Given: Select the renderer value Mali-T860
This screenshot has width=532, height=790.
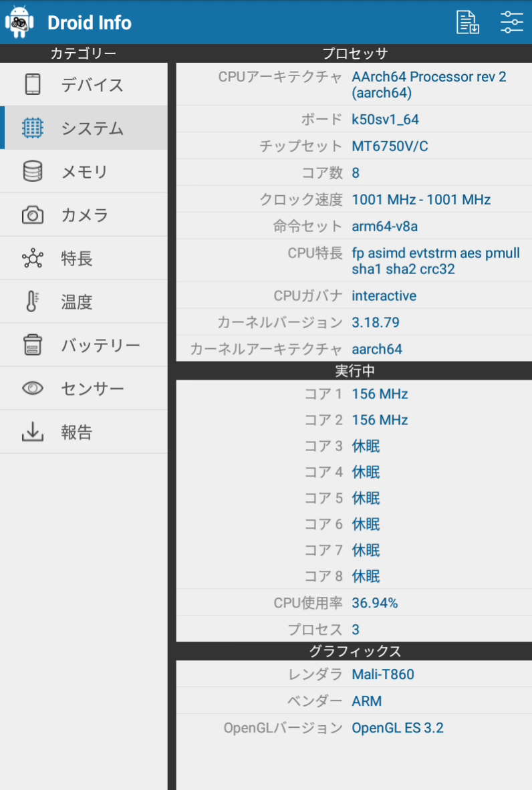Looking at the screenshot, I should coord(383,674).
